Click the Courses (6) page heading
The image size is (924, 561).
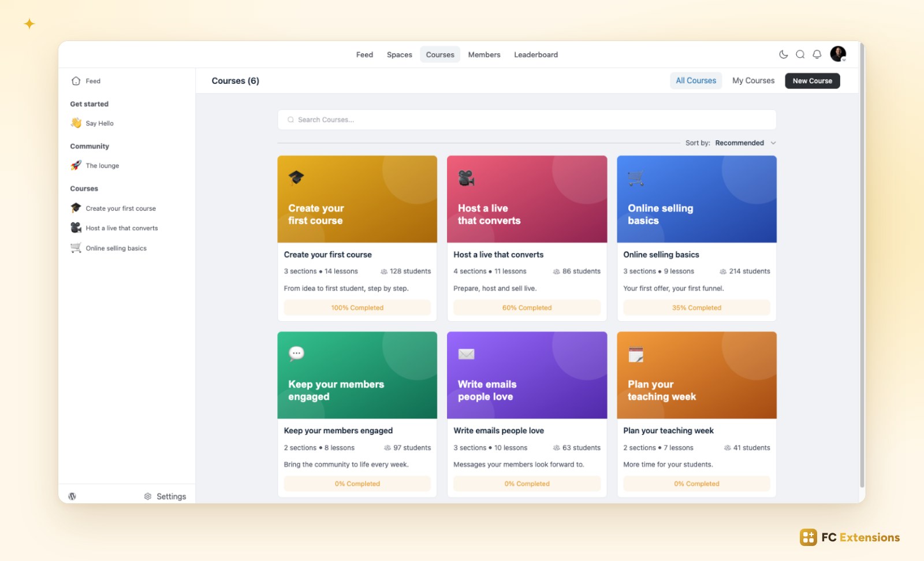[x=235, y=81]
